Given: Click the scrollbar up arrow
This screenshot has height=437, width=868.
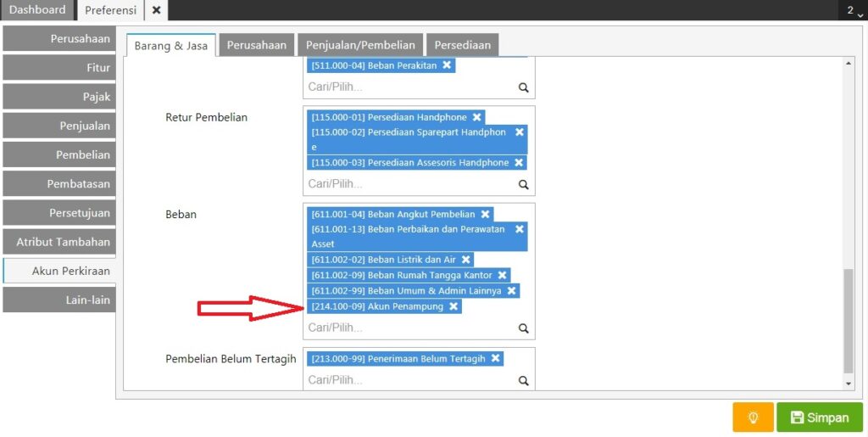Looking at the screenshot, I should point(849,64).
